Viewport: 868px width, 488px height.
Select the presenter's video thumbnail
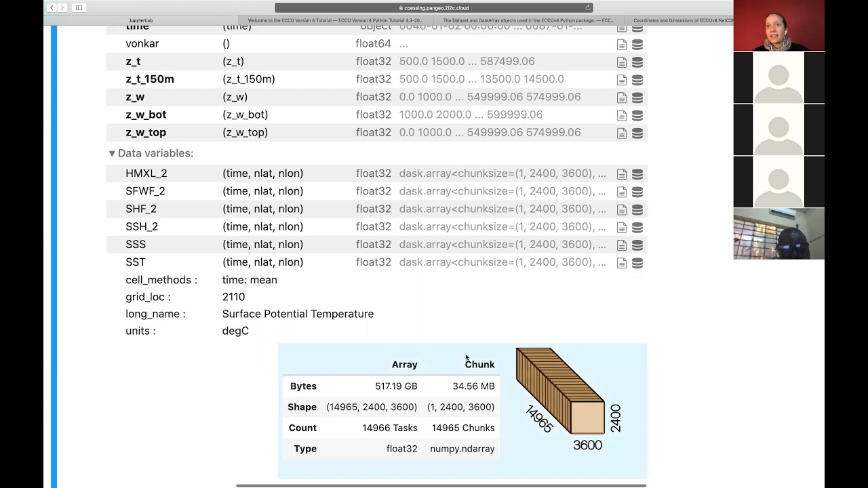(778, 26)
